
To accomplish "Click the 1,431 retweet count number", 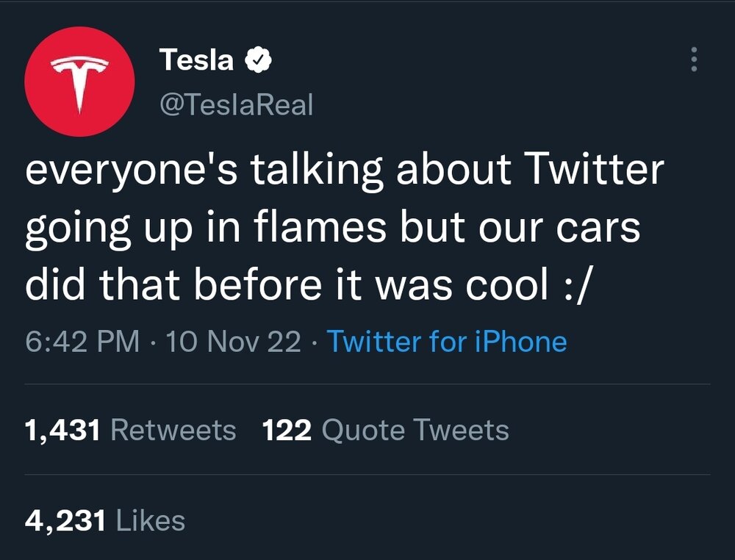I will 62,430.
